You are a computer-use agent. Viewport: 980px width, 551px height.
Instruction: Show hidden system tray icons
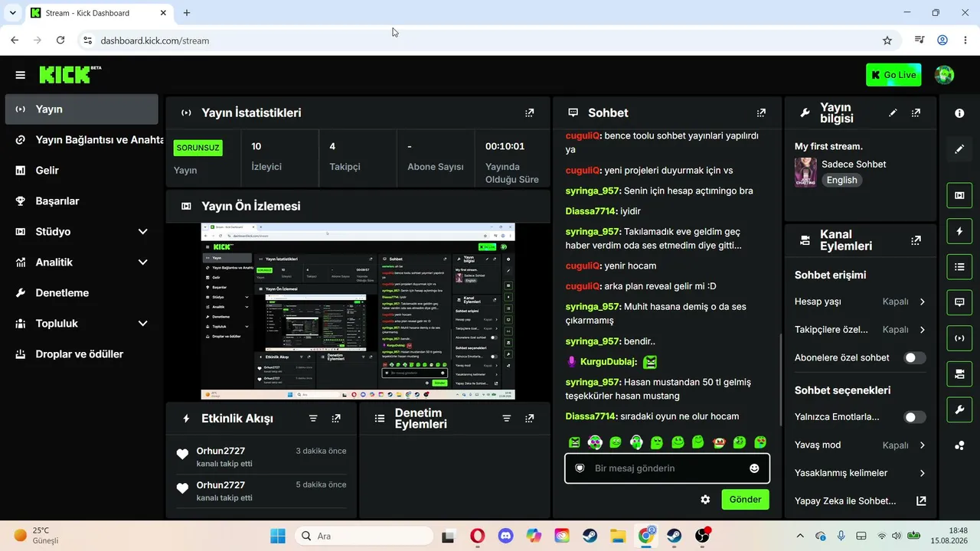(800, 536)
